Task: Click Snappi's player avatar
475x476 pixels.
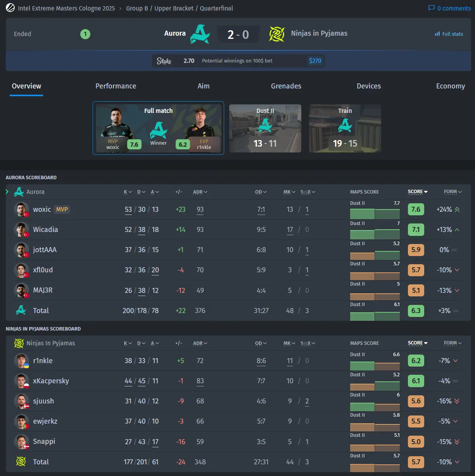Action: click(x=21, y=441)
